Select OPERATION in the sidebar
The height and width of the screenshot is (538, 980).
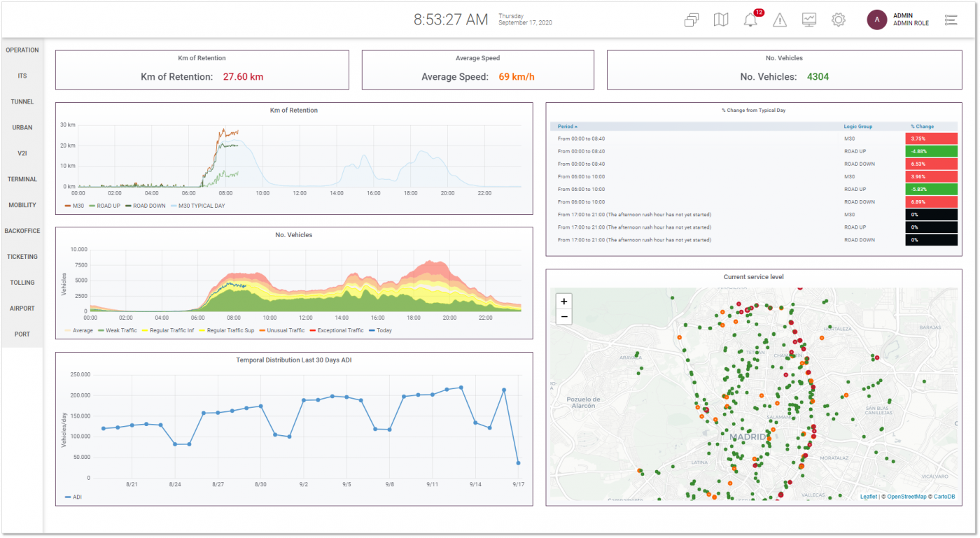(22, 50)
